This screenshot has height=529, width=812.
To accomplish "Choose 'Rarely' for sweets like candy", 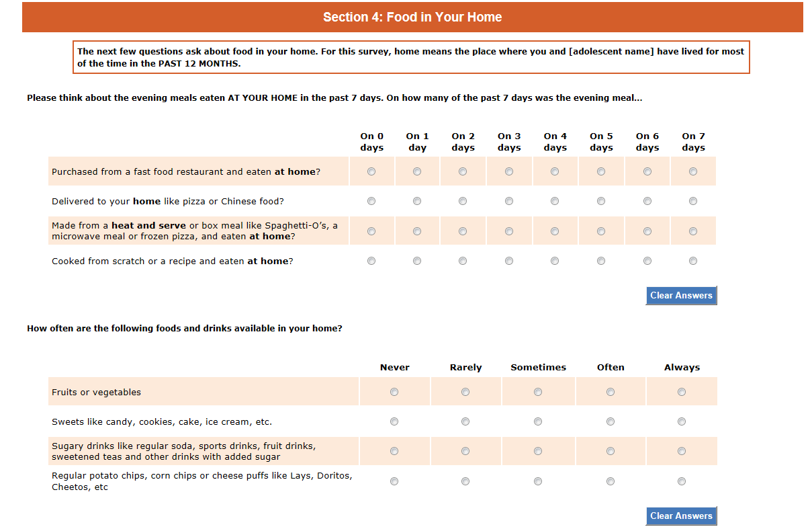I will pos(465,421).
